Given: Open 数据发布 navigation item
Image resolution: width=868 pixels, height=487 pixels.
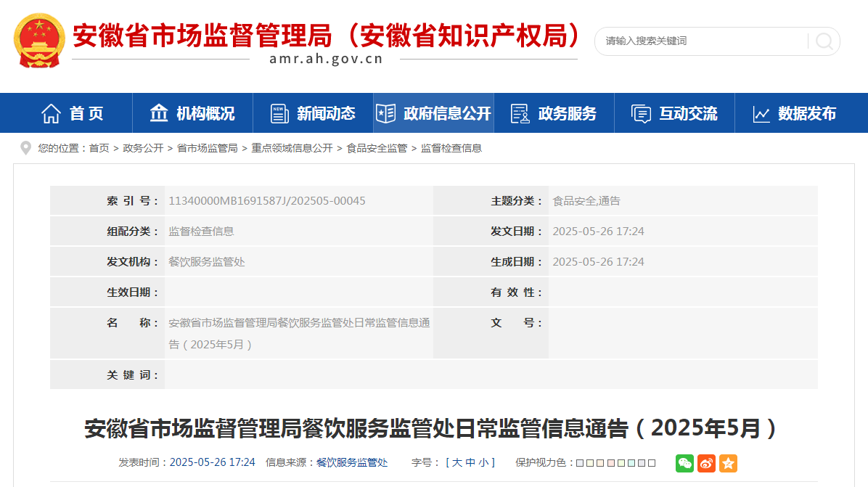Looking at the screenshot, I should (795, 113).
